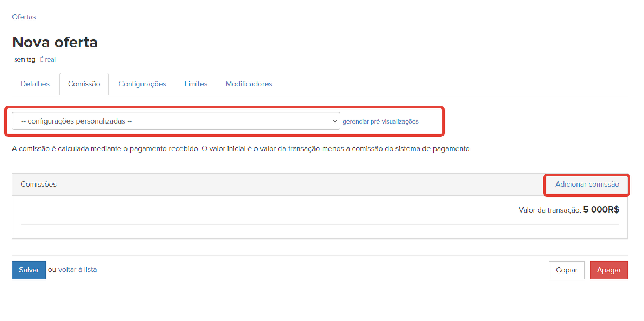Viewport: 644px width, 321px height.
Task: Open the Ofertas breadcrumb link
Action: coord(24,17)
